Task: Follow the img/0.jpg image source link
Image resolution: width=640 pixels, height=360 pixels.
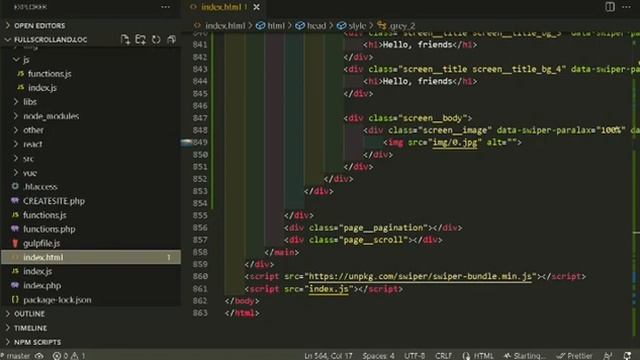Action: 455,142
